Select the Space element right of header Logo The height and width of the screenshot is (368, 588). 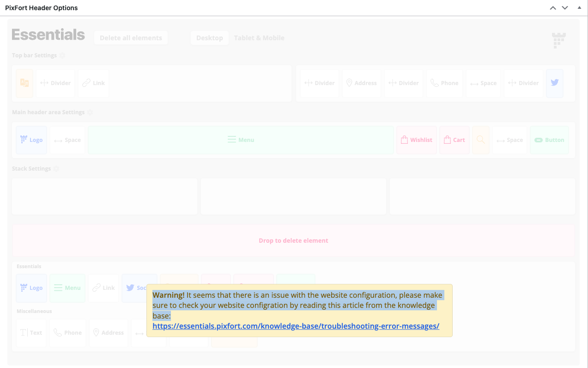point(67,140)
